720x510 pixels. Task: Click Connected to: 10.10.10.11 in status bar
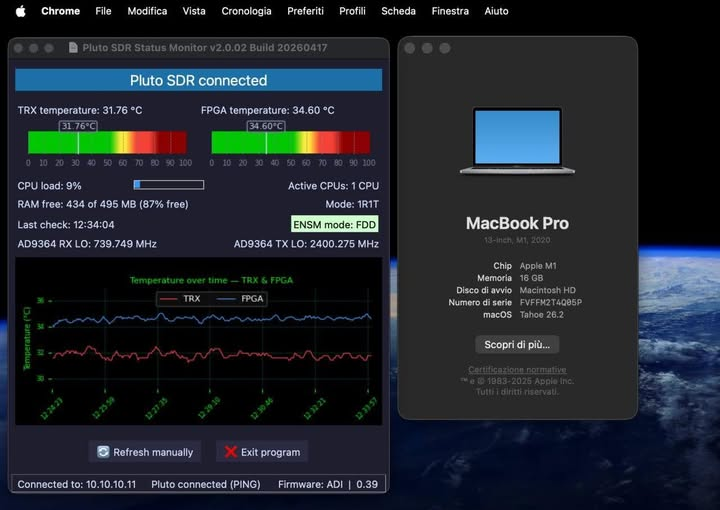tap(77, 484)
